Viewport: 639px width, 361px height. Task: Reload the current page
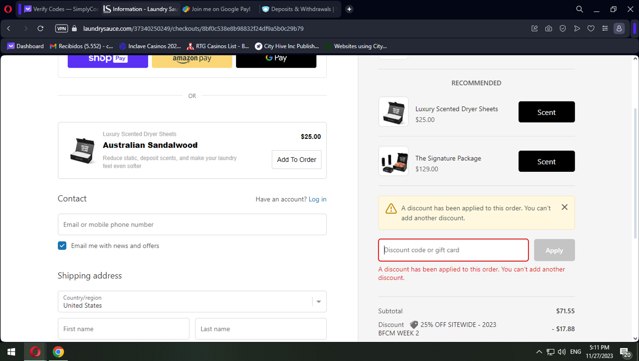pyautogui.click(x=40, y=29)
